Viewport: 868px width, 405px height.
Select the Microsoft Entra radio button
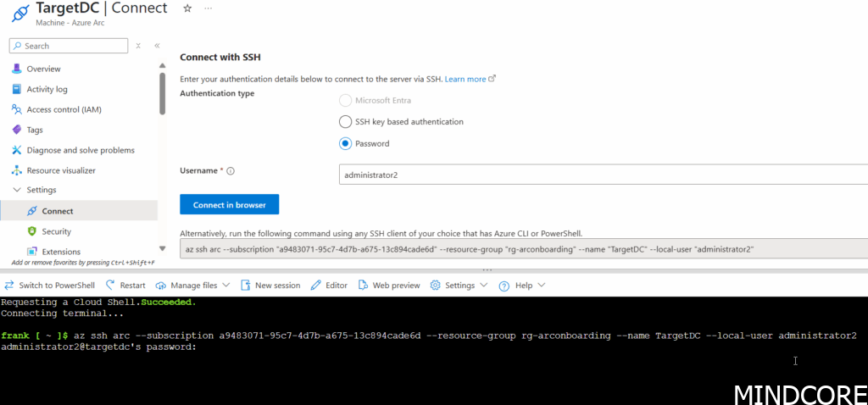pos(346,100)
